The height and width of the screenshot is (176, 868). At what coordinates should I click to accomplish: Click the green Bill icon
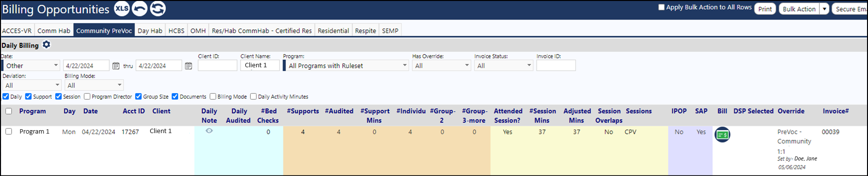pyautogui.click(x=722, y=135)
